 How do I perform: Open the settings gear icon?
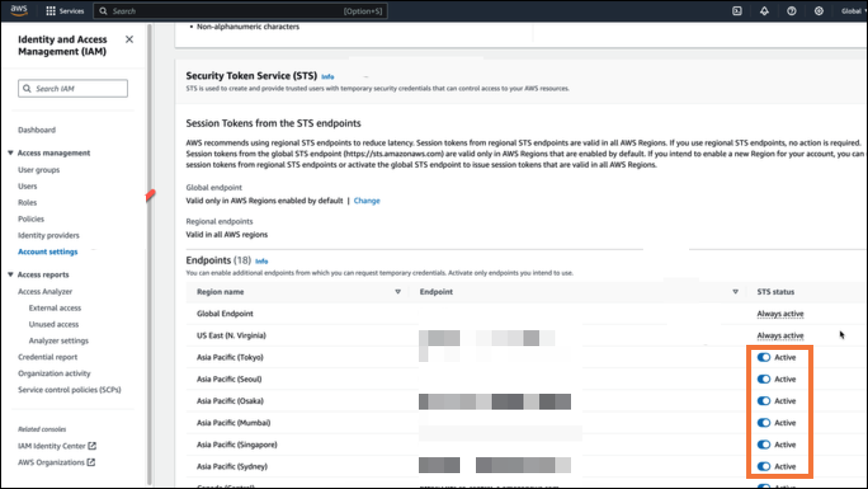(819, 11)
